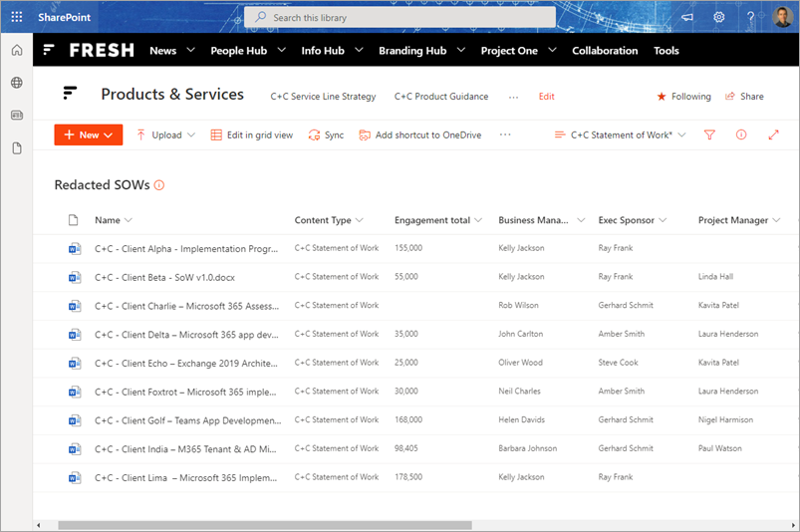This screenshot has height=532, width=800.
Task: Open the app launcher waffle icon
Action: coord(16,17)
